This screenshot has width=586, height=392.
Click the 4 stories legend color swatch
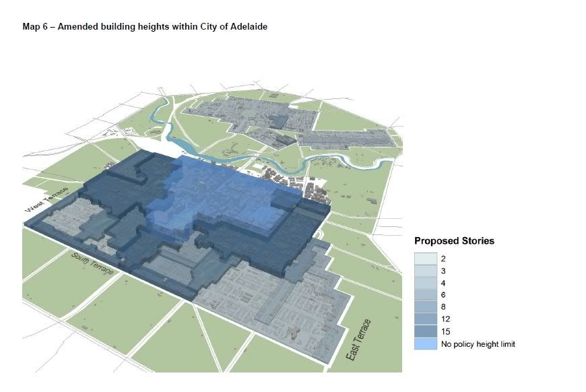click(x=425, y=283)
